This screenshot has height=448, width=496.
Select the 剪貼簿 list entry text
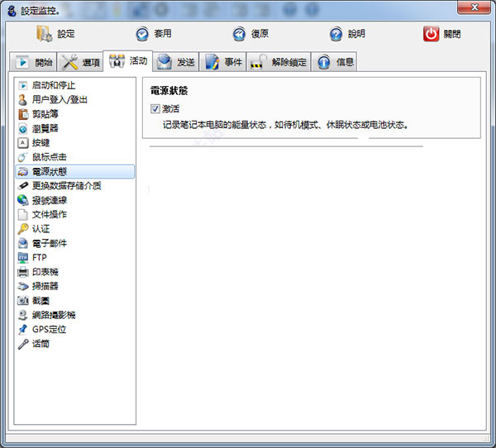pos(45,114)
